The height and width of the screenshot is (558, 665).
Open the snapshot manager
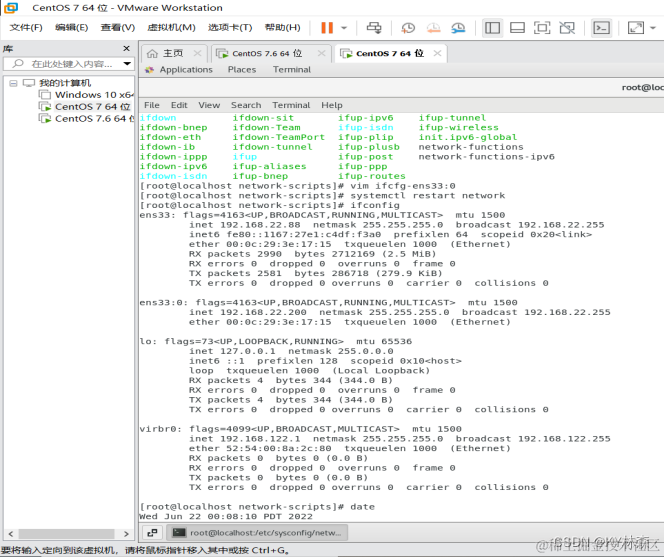point(458,28)
